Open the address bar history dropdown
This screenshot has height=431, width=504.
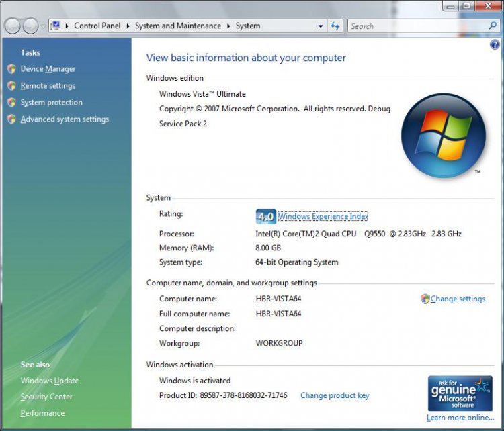321,26
